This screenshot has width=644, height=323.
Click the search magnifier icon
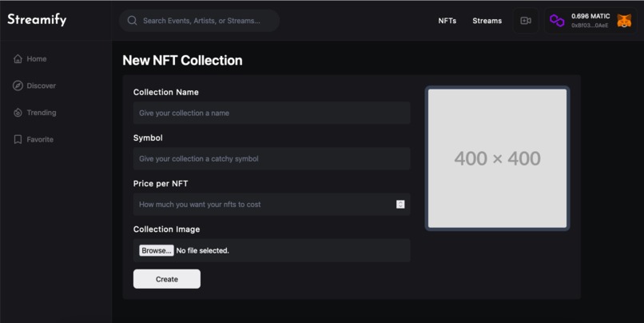132,21
